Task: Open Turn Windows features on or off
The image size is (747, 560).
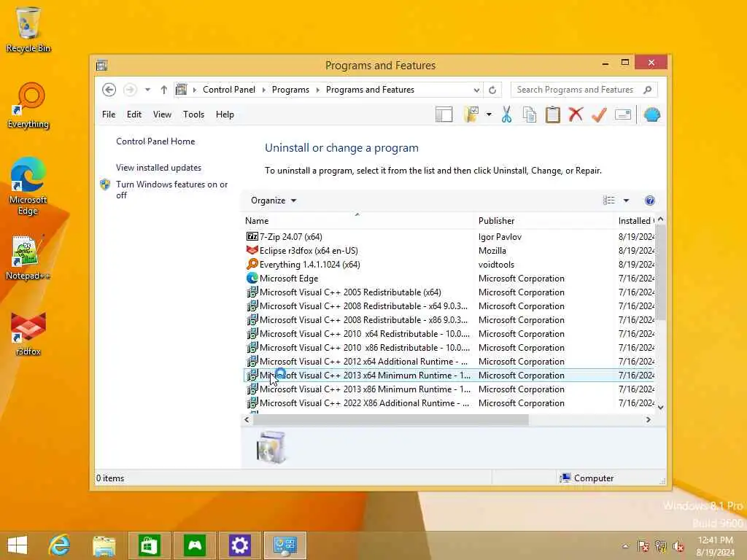Action: click(x=171, y=190)
